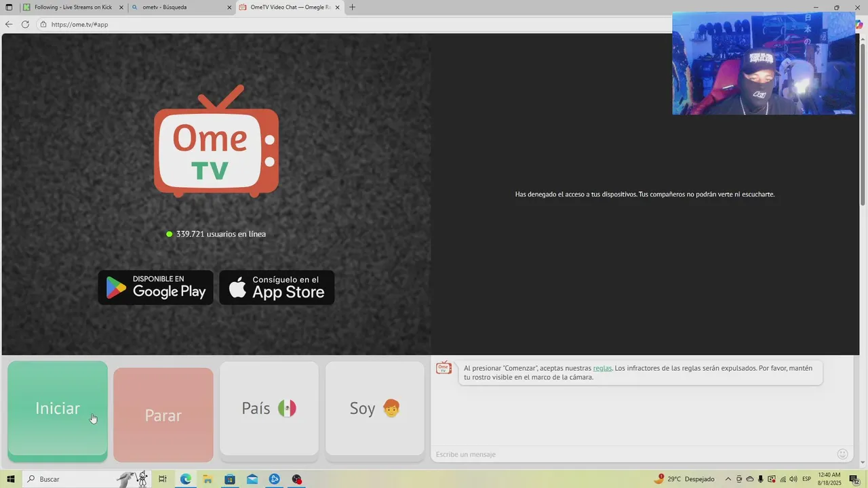This screenshot has height=488, width=868.
Task: Open the blue circular app on taskbar
Action: pyautogui.click(x=275, y=479)
